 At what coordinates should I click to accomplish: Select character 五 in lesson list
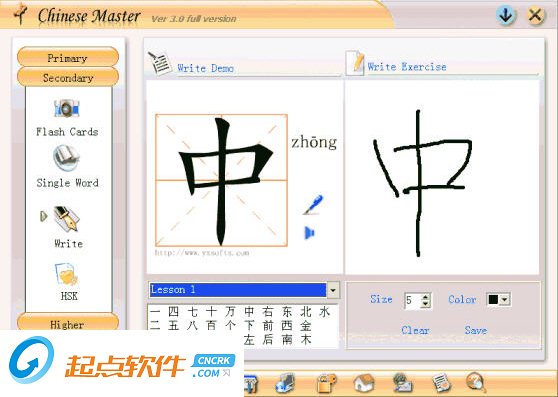(173, 325)
